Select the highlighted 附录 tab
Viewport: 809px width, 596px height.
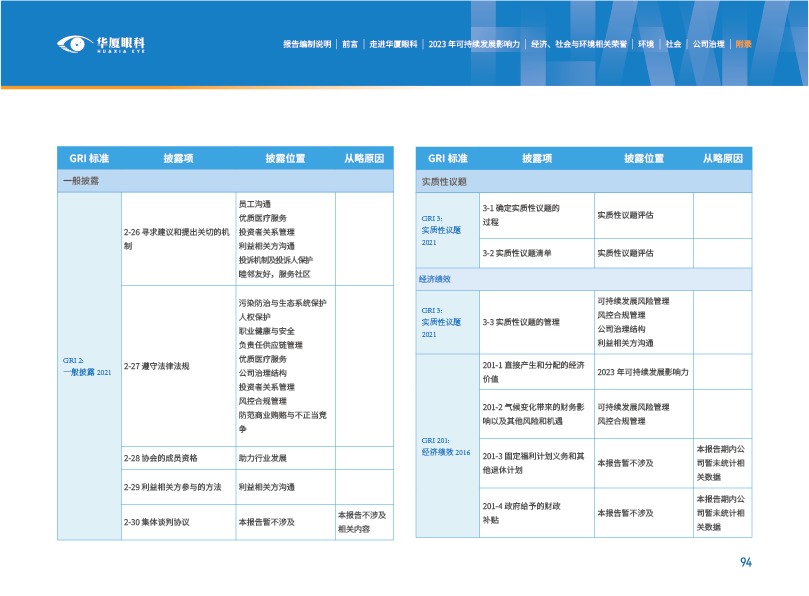click(743, 44)
